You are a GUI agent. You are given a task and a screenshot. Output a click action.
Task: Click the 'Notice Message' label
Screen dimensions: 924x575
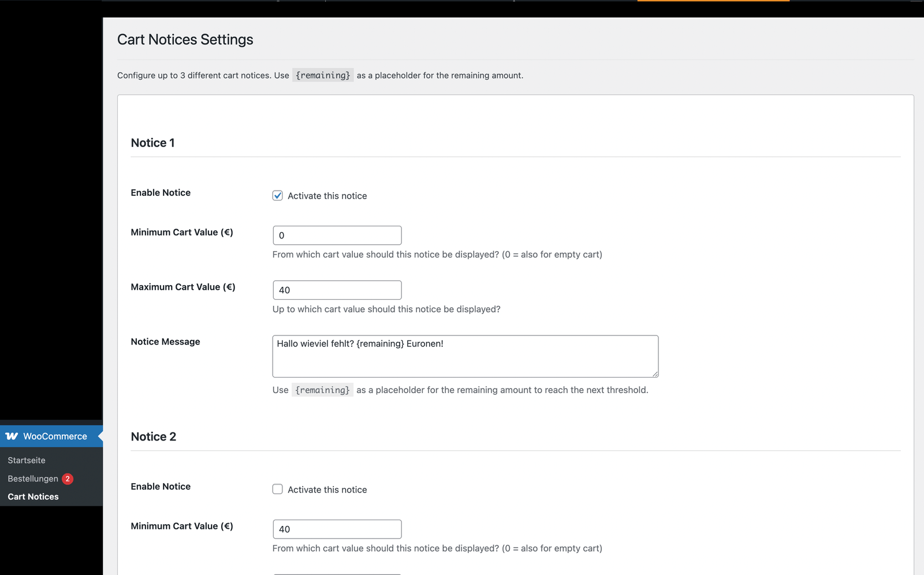click(x=165, y=342)
